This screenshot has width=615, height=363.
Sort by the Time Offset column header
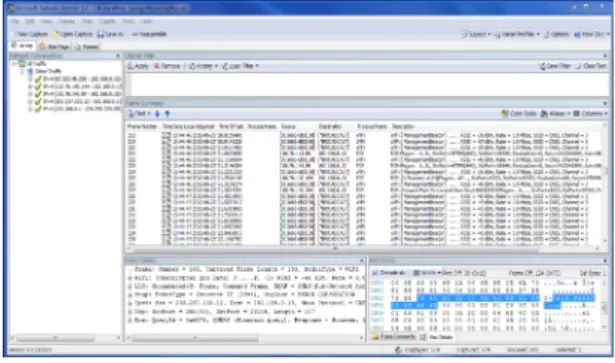(x=231, y=127)
